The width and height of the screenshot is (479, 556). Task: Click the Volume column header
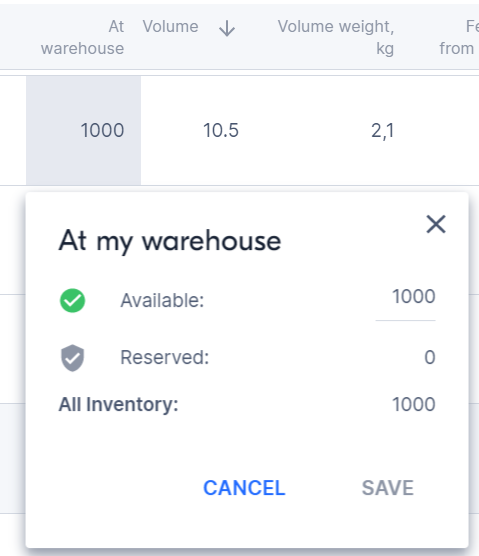(171, 27)
